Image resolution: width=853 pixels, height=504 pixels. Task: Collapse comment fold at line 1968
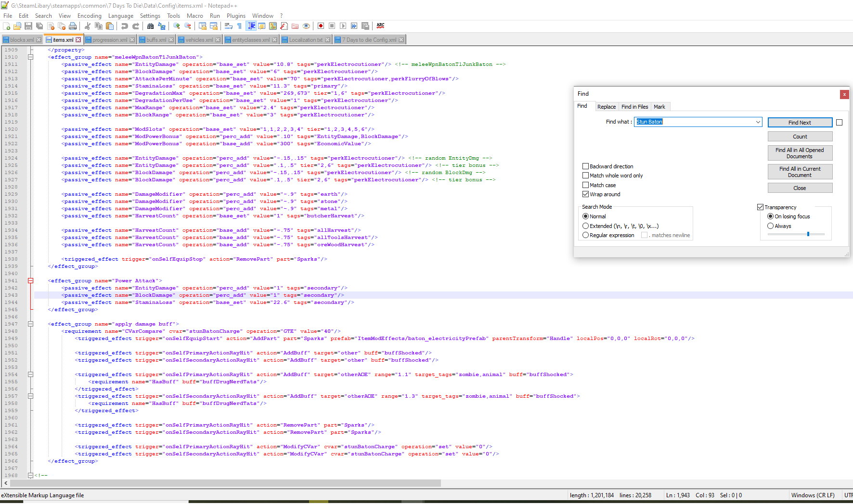30,476
